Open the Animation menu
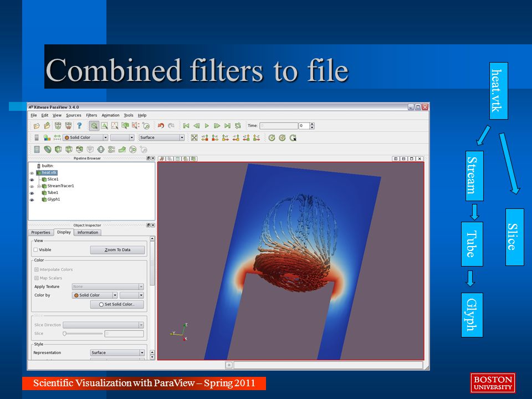This screenshot has height=399, width=532. (x=110, y=115)
